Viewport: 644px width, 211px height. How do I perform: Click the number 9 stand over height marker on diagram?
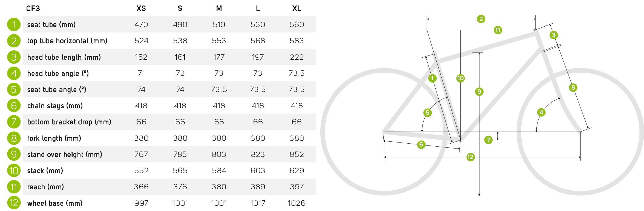point(479,92)
